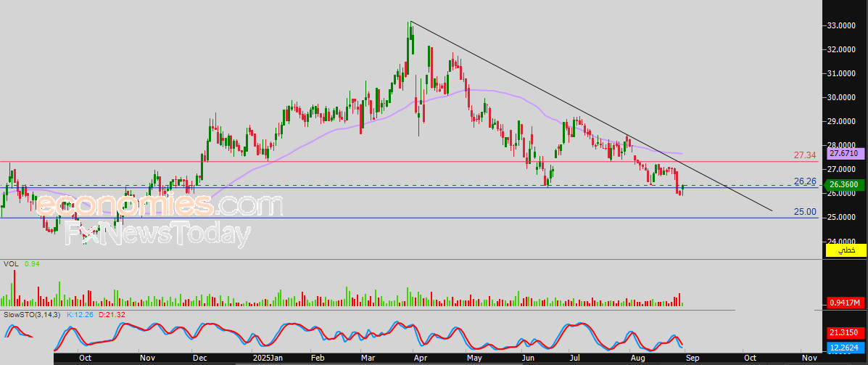868x365 pixels.
Task: Select the VOL indicator label
Action: 11,264
